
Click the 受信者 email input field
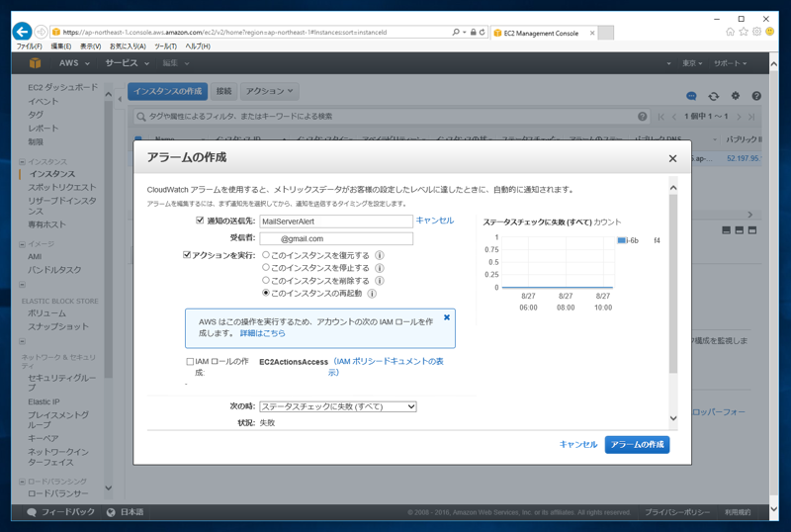pos(336,238)
